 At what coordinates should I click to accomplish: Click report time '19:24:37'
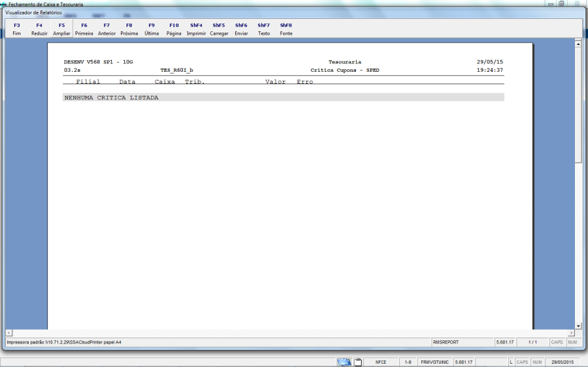click(x=490, y=70)
